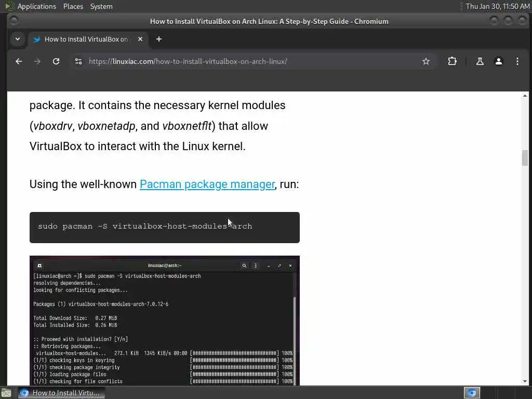Expand the tab search dropdown arrow
Screen dimensions: 532x399
point(18,39)
